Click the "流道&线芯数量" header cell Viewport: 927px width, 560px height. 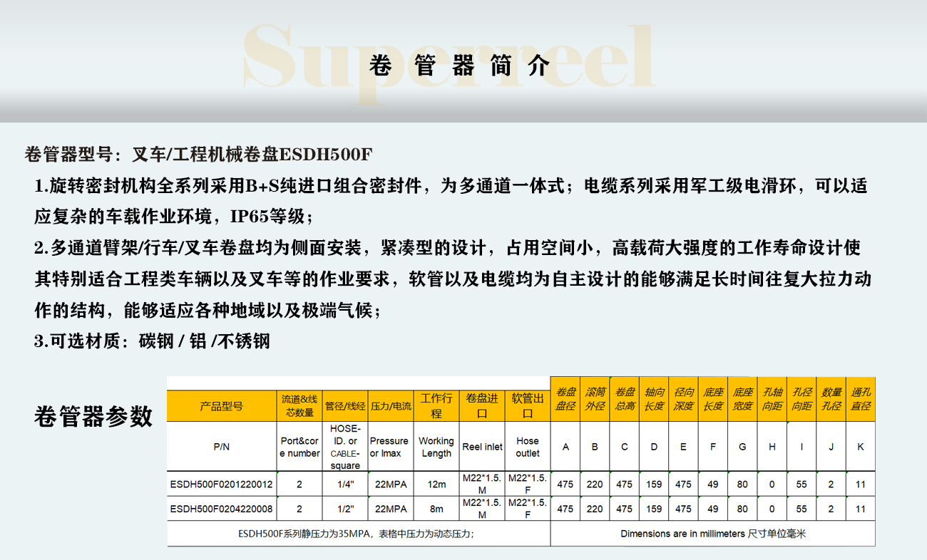[x=299, y=406]
